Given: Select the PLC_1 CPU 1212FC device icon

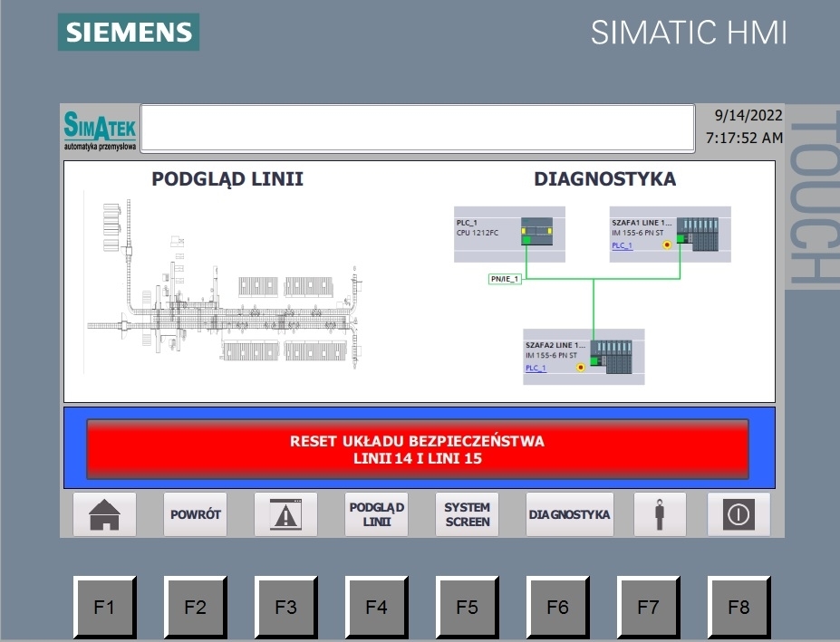Looking at the screenshot, I should pyautogui.click(x=536, y=231).
